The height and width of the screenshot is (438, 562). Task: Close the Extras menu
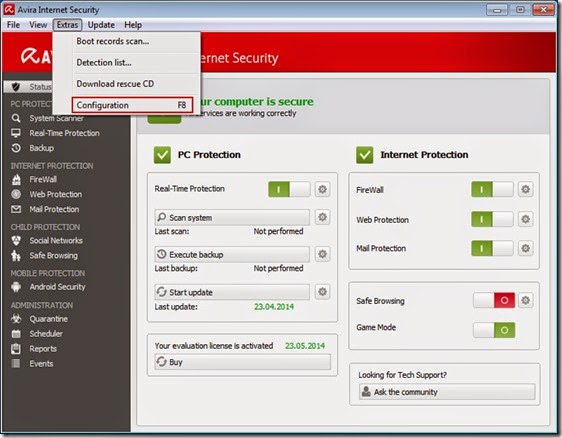tap(67, 25)
